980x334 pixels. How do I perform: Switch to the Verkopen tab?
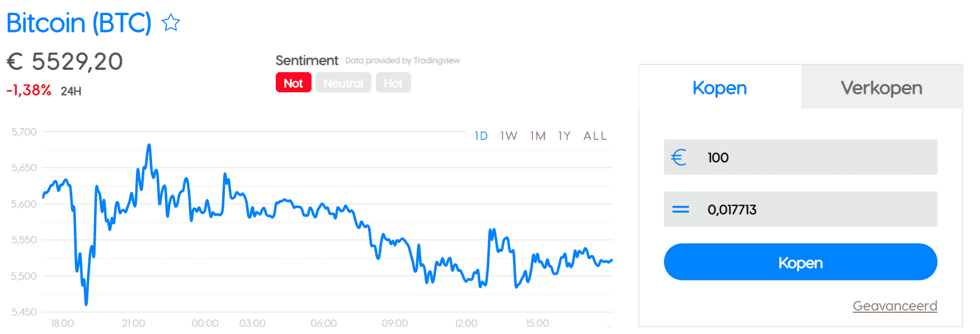coord(881,88)
